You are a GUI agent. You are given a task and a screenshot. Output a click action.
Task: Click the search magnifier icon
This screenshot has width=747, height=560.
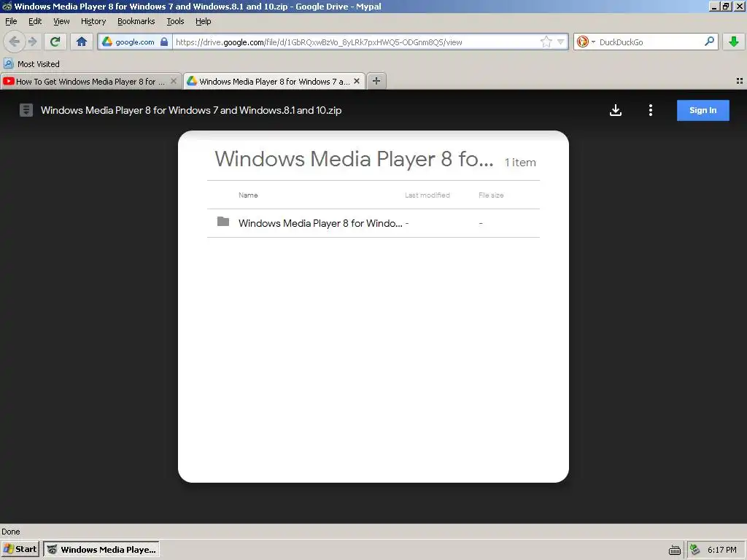[709, 42]
